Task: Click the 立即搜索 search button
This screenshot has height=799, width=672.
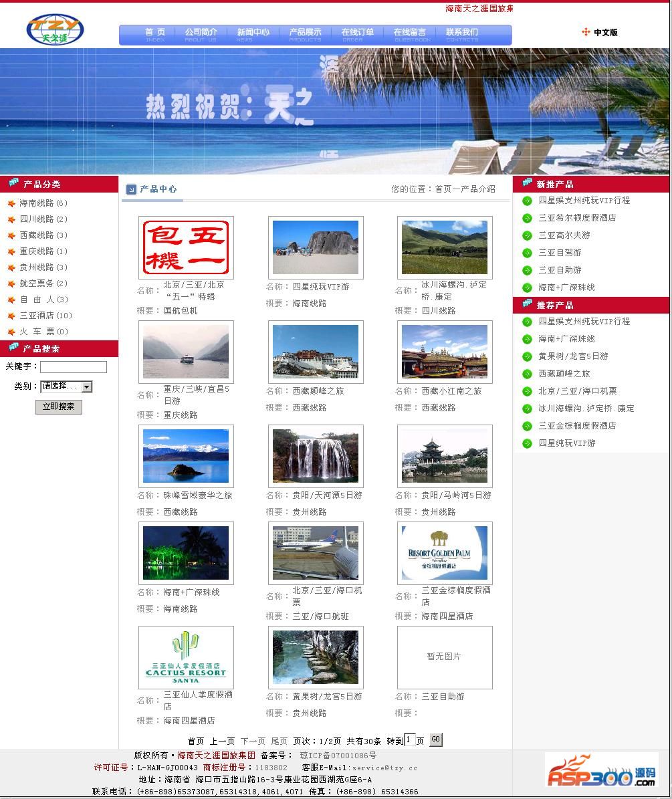Action: click(59, 407)
